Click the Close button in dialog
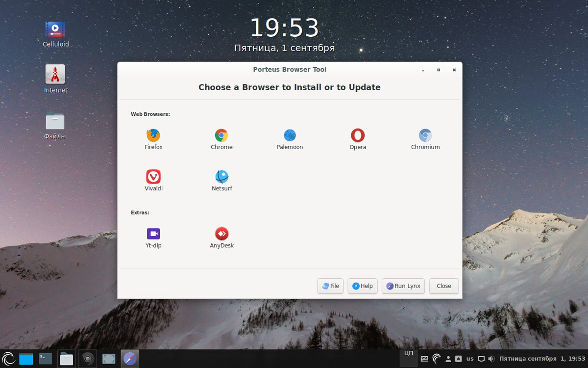This screenshot has width=588, height=368. click(x=444, y=286)
